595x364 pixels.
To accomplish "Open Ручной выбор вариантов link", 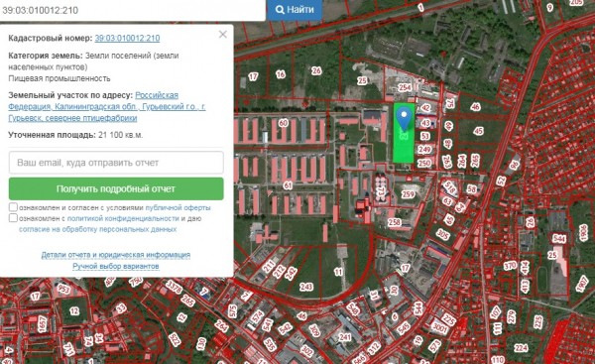I will (x=116, y=266).
